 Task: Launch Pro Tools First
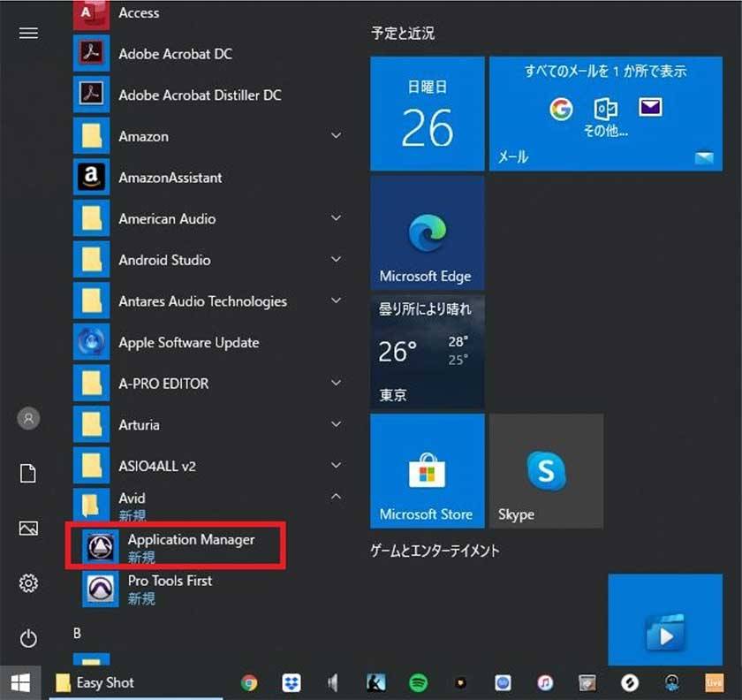tap(212, 589)
